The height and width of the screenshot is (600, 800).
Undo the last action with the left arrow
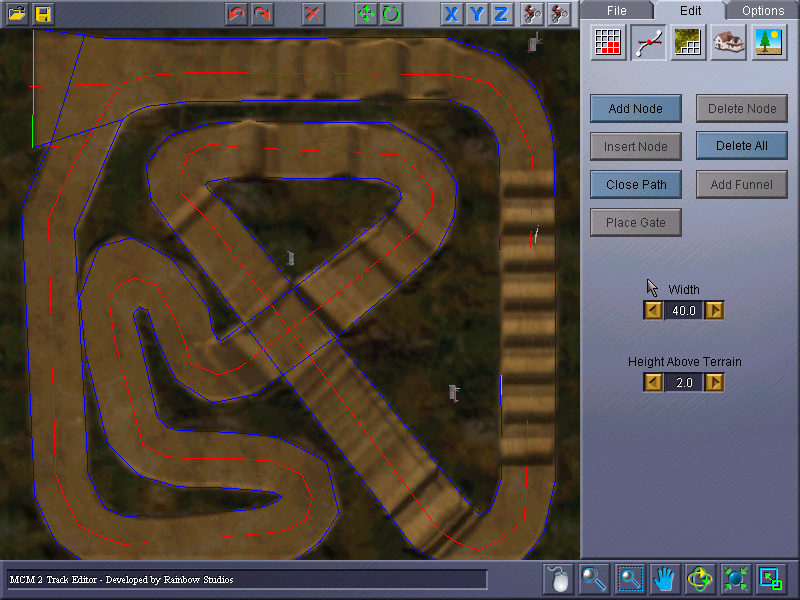(x=236, y=14)
